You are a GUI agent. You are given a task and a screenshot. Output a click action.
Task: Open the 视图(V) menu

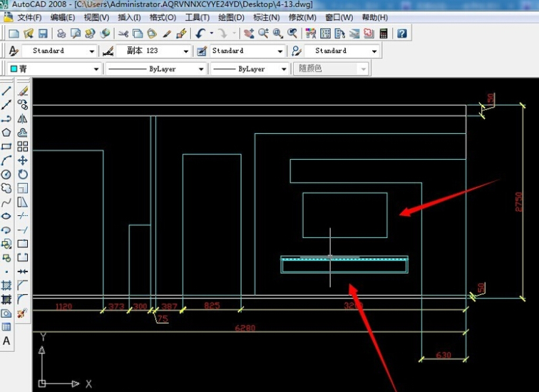coord(96,18)
